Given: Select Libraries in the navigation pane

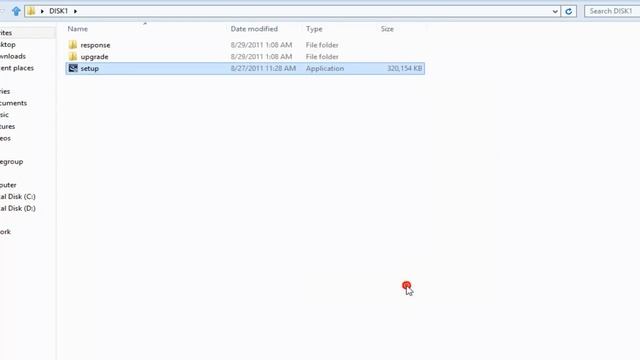Looking at the screenshot, I should point(5,91).
